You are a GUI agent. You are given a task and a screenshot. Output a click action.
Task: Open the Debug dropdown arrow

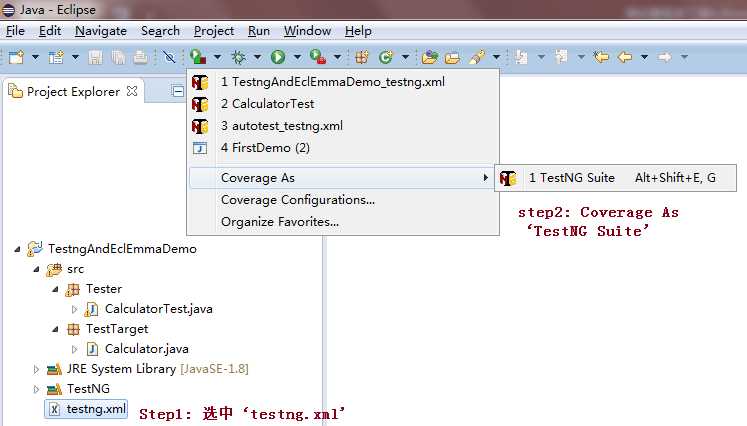[x=258, y=57]
